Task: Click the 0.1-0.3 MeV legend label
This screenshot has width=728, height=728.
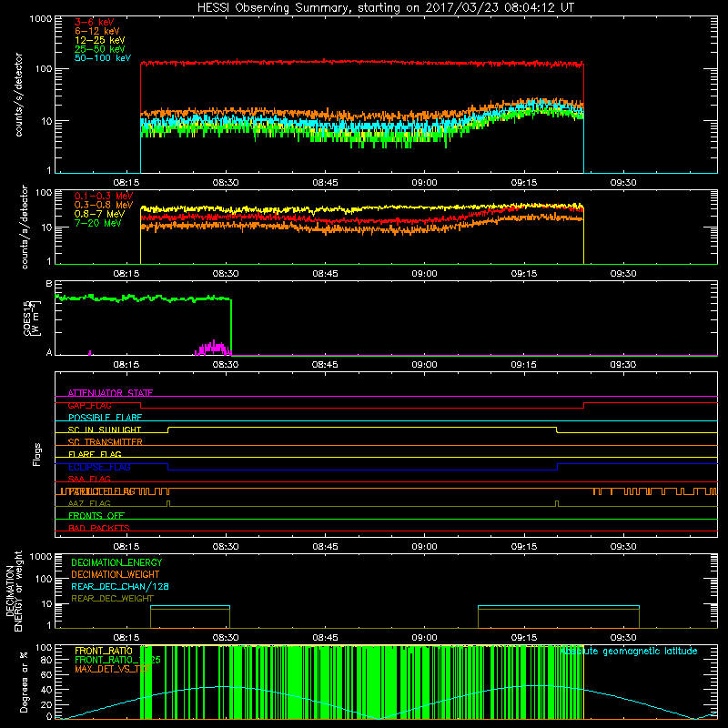Action: pos(104,196)
